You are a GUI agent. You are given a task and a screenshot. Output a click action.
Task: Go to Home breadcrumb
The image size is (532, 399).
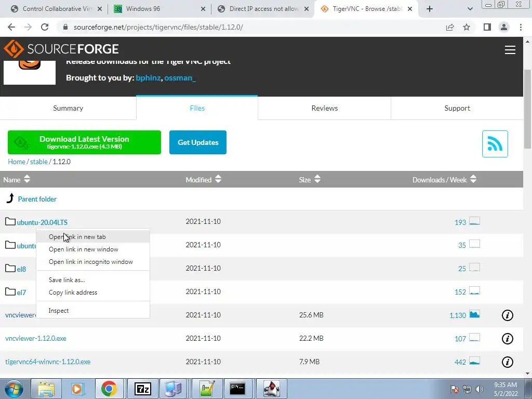click(x=17, y=162)
